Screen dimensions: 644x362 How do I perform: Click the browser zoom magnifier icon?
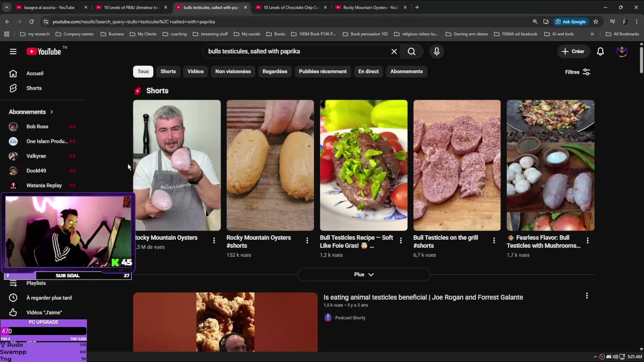pyautogui.click(x=535, y=22)
